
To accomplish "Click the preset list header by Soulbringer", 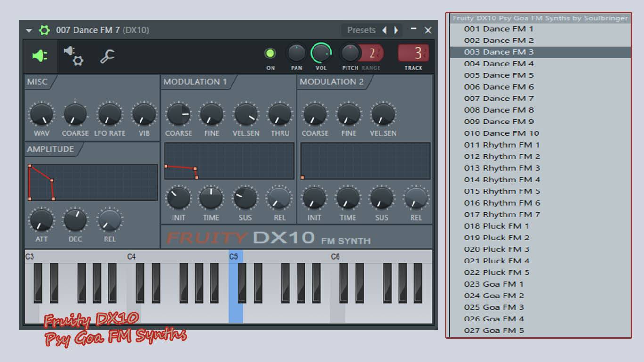I will click(x=540, y=18).
